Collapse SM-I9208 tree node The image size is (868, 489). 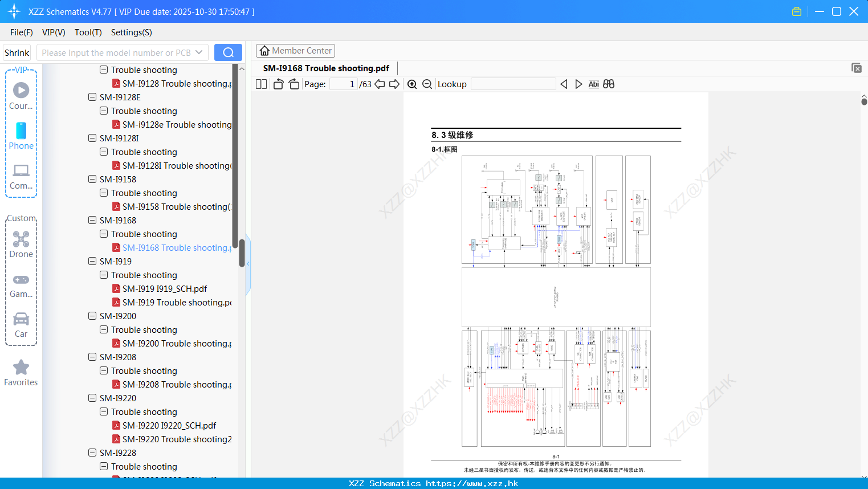pos(92,357)
